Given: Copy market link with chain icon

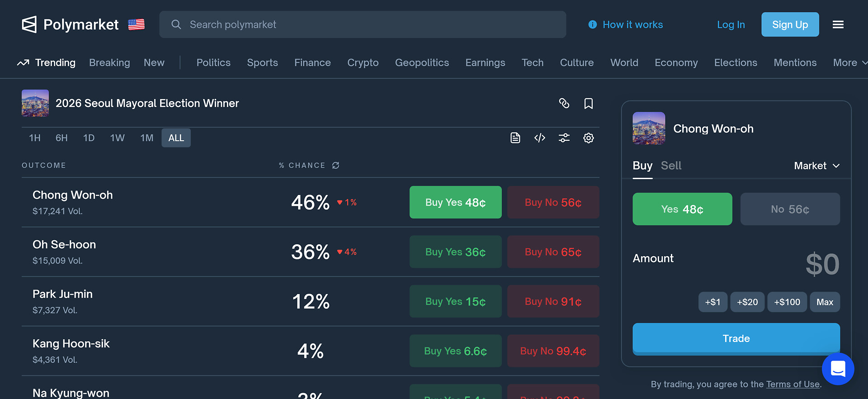Looking at the screenshot, I should (x=564, y=104).
